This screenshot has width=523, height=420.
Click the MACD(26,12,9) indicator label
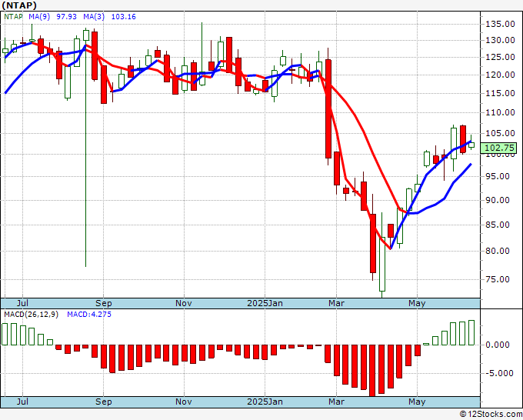point(31,315)
